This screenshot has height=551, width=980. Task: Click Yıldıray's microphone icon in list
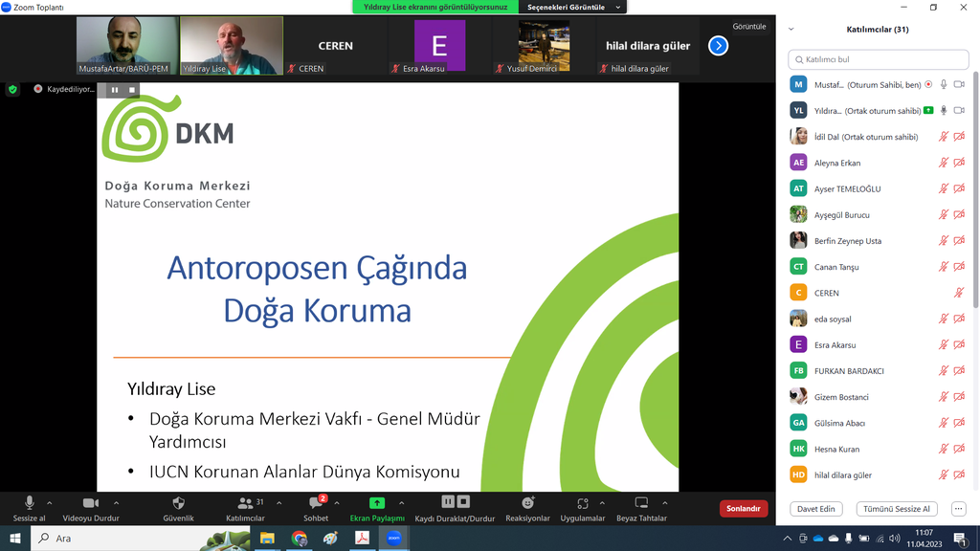coord(944,111)
